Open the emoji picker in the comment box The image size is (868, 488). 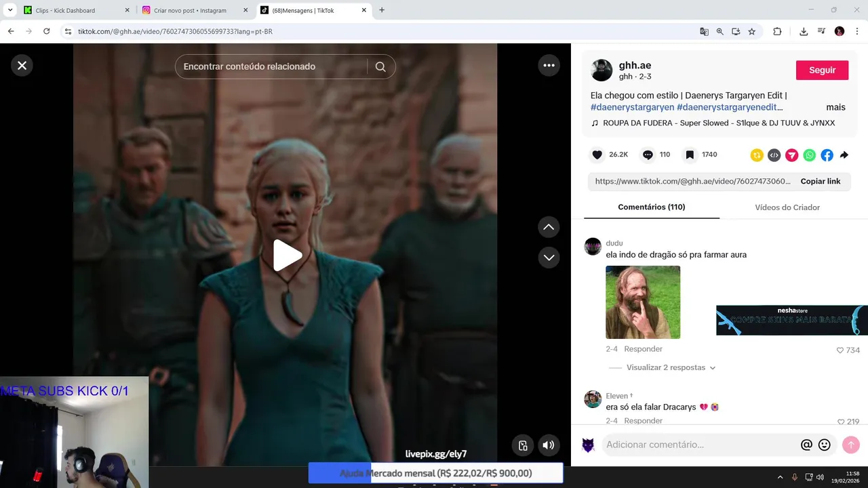click(x=825, y=445)
